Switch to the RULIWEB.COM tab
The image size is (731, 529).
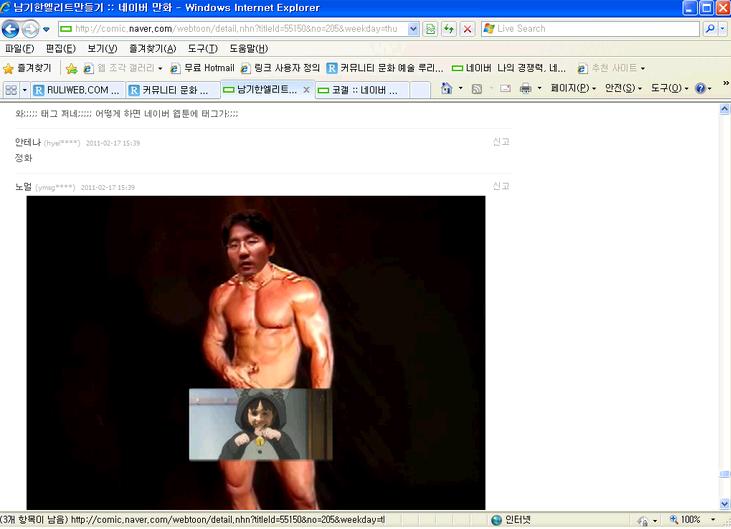76,90
